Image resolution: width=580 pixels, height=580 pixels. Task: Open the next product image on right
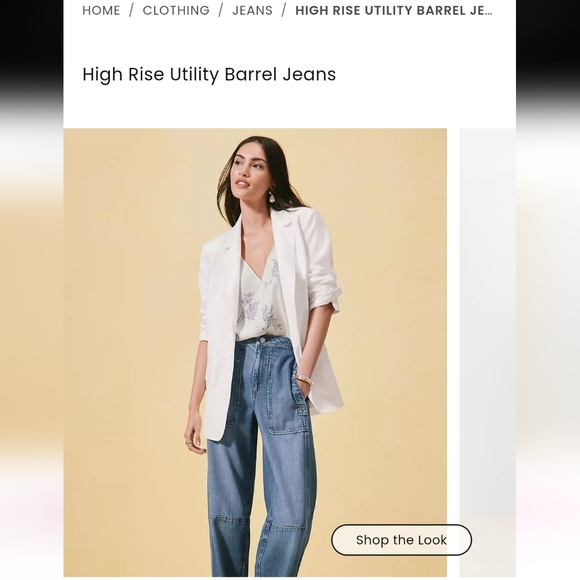pos(488,351)
